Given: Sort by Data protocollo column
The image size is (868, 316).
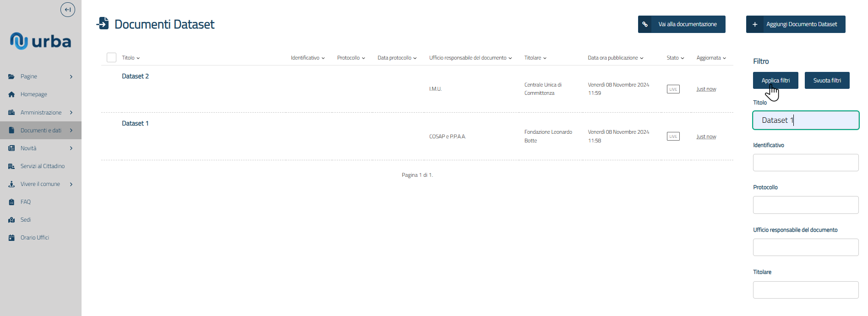Looking at the screenshot, I should point(397,58).
